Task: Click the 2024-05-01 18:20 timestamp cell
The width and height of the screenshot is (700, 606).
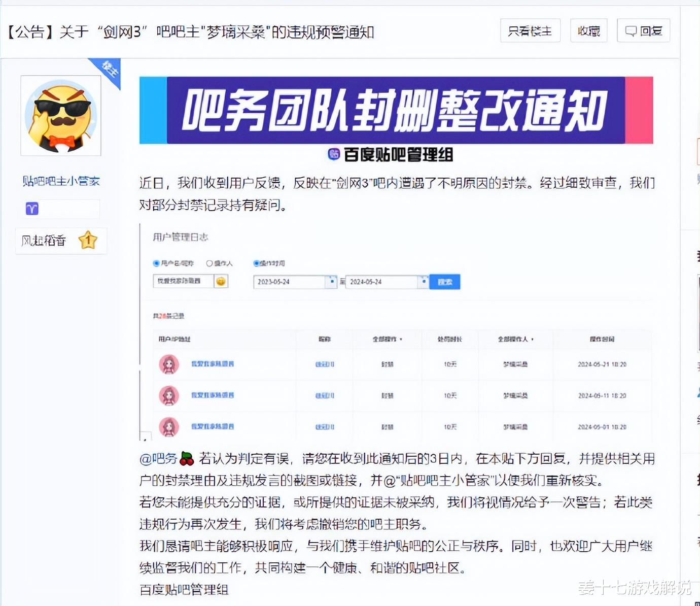Action: point(602,427)
